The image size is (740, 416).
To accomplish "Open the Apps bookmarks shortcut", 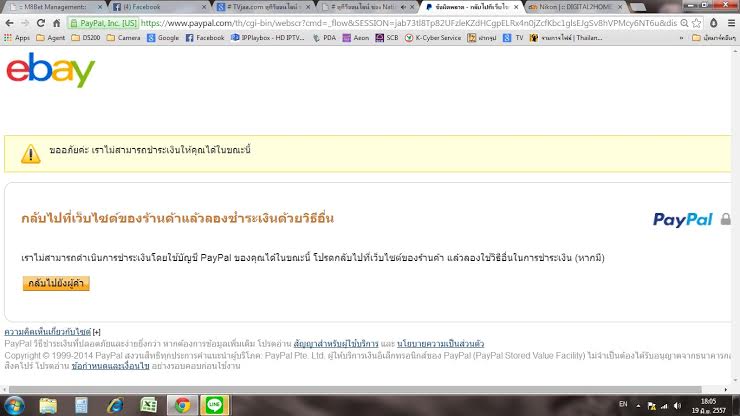I will tap(17, 38).
